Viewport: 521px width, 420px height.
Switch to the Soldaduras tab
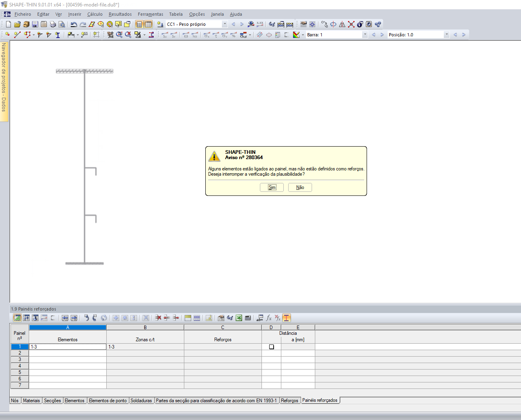coord(141,401)
